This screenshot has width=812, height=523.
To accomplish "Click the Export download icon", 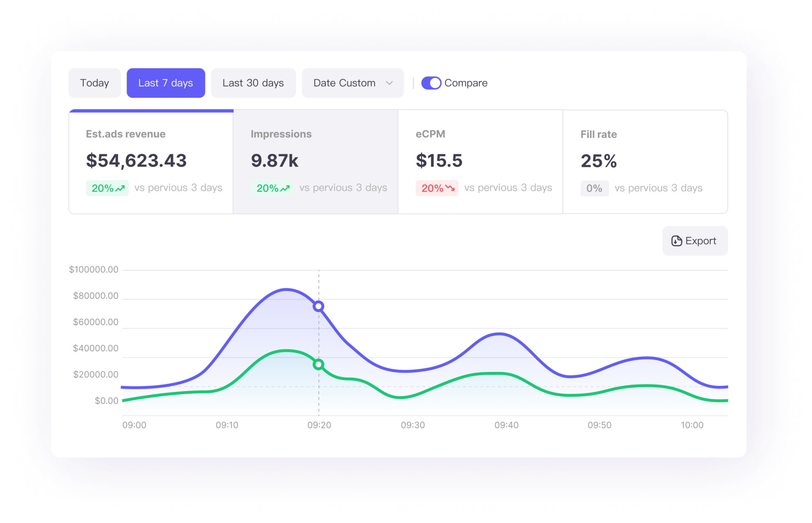I will pos(676,241).
